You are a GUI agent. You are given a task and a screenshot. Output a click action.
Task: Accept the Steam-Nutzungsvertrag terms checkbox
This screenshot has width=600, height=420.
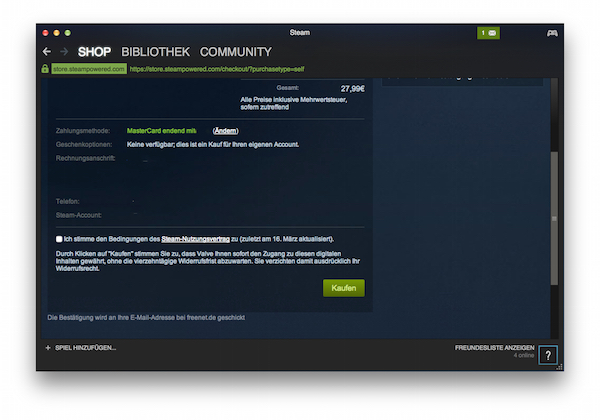pos(59,239)
